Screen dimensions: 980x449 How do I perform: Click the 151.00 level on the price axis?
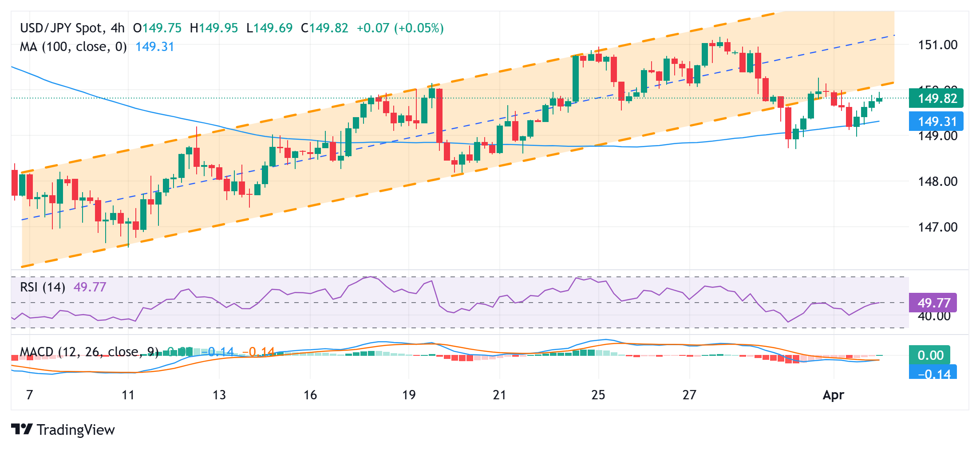point(937,45)
